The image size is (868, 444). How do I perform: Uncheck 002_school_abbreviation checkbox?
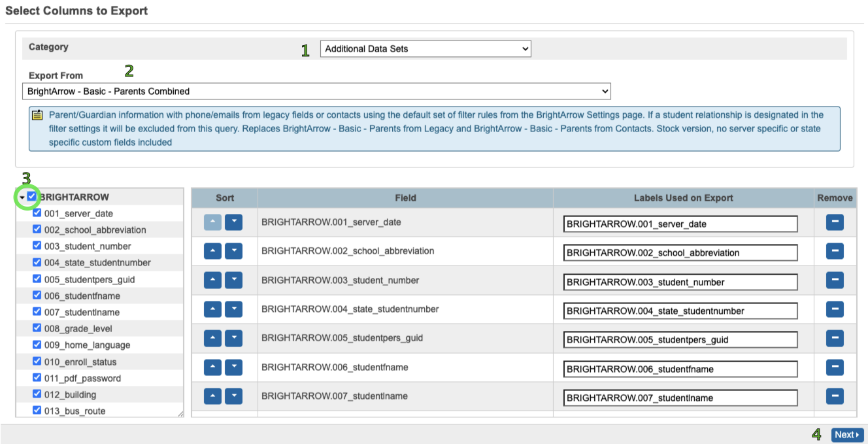click(x=37, y=229)
